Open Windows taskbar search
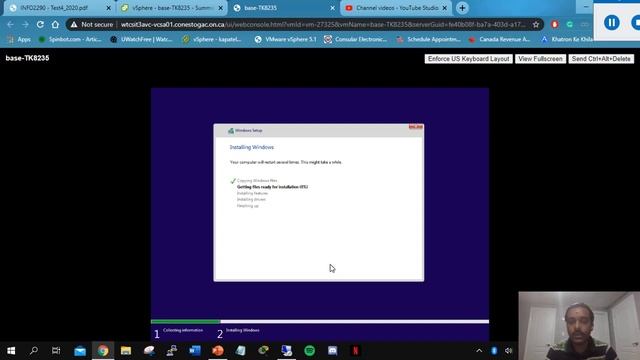This screenshot has height=360, width=640. pyautogui.click(x=34, y=350)
